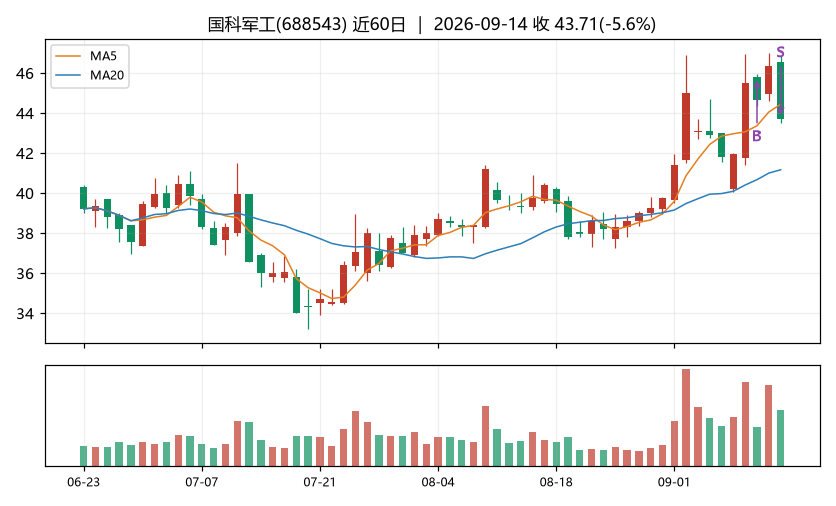
Task: Select the MA20 legend entry
Action: [90, 75]
